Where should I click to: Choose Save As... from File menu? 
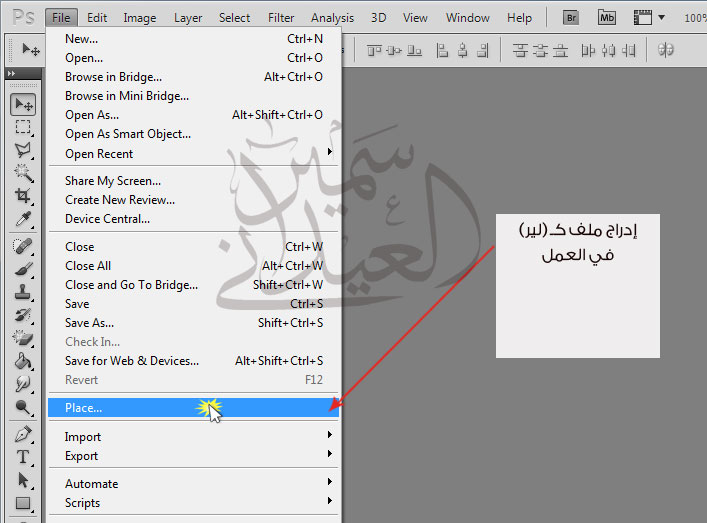point(193,323)
